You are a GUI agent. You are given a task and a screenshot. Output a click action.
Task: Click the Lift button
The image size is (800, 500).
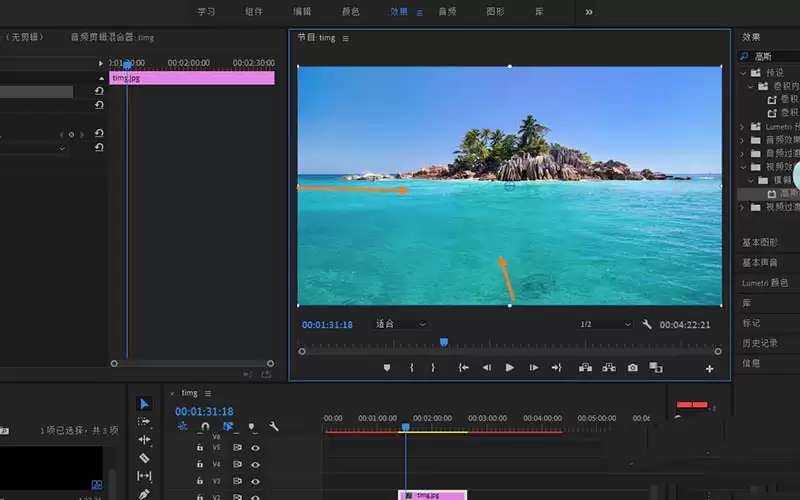(x=585, y=368)
